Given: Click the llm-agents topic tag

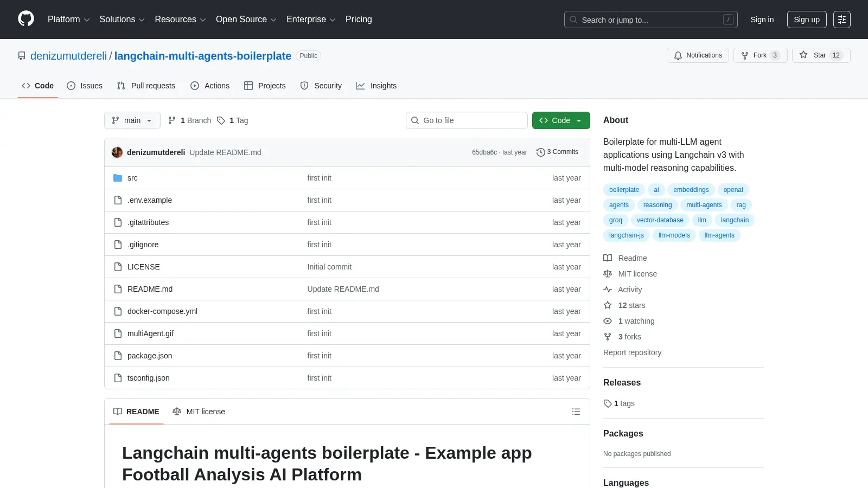Looking at the screenshot, I should point(719,235).
